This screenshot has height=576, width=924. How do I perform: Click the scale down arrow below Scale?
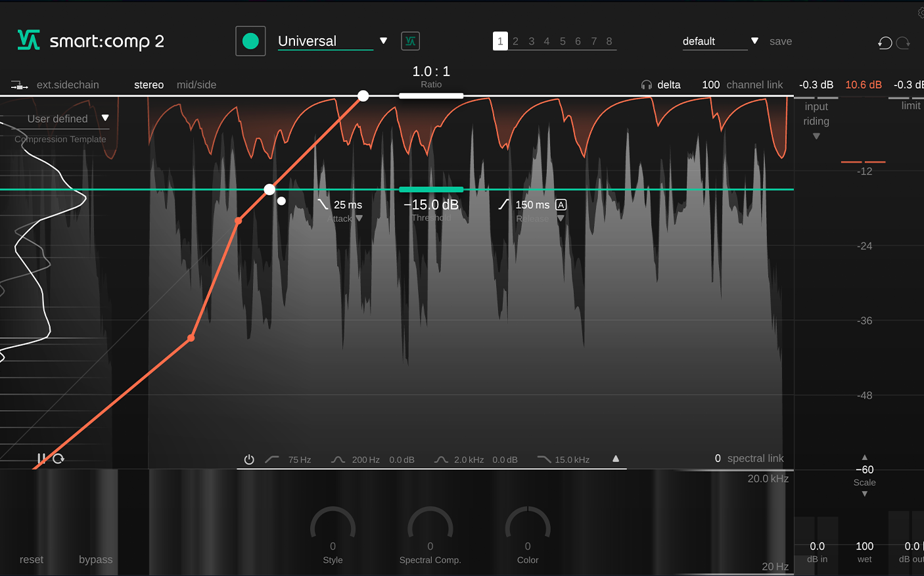click(864, 494)
